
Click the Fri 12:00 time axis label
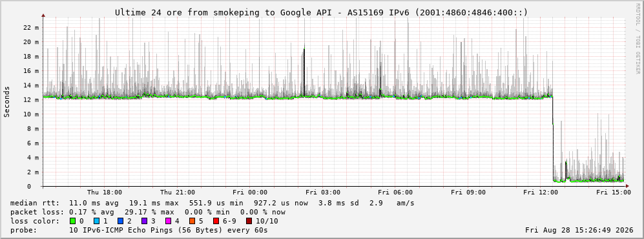click(x=541, y=192)
